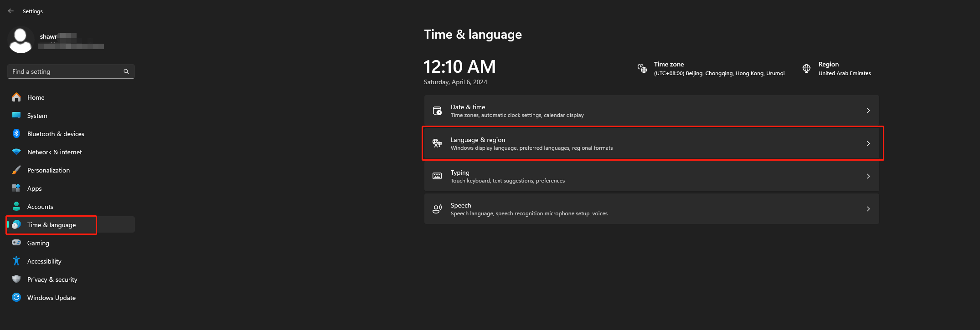Click the Time & language page heading
This screenshot has width=980, height=330.
point(473,35)
